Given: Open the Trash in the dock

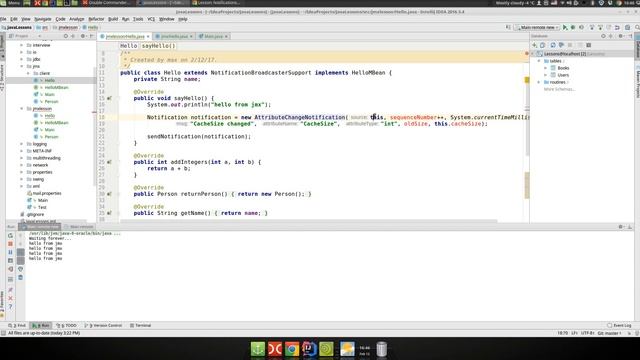Looking at the screenshot, I should [x=382, y=349].
